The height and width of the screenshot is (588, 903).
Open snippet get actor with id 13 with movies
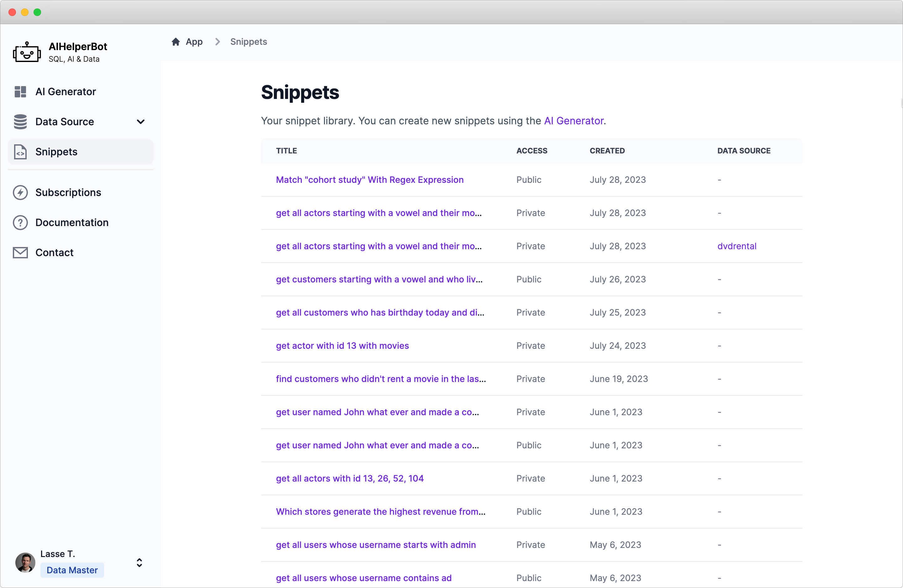click(x=342, y=346)
